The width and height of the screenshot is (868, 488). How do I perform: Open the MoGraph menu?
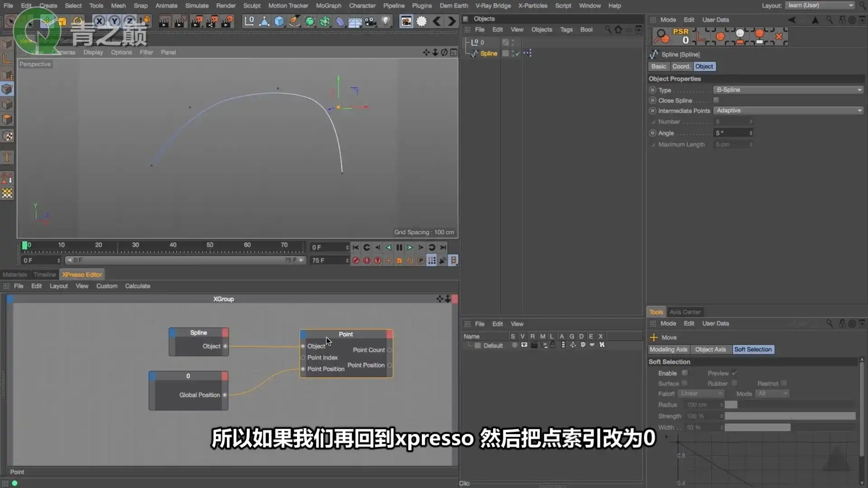coord(329,5)
